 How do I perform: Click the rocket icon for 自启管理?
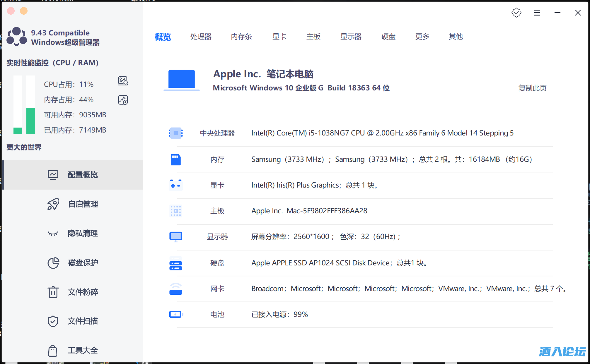point(53,204)
